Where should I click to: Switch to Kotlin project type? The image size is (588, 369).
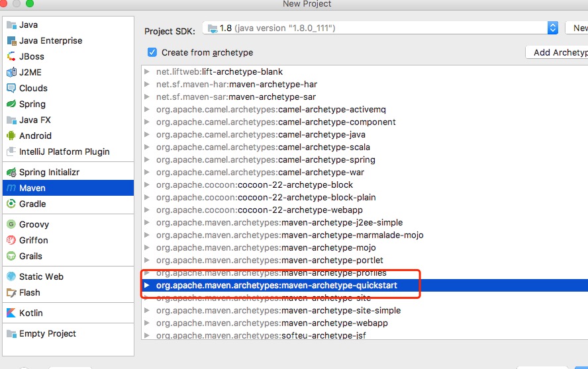coord(68,313)
